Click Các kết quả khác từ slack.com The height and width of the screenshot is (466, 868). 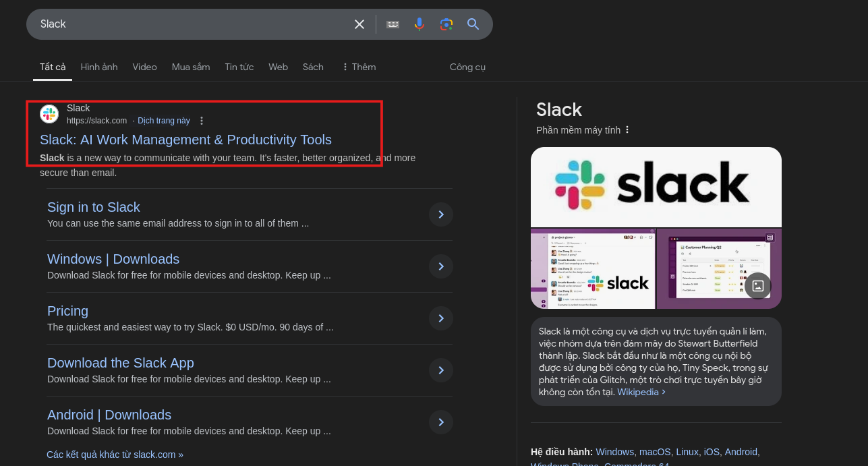click(115, 455)
